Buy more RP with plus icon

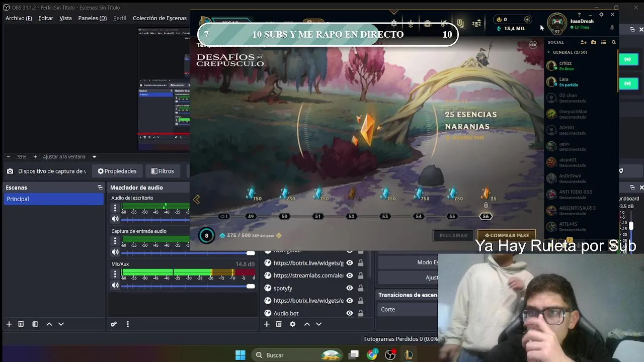click(x=527, y=20)
